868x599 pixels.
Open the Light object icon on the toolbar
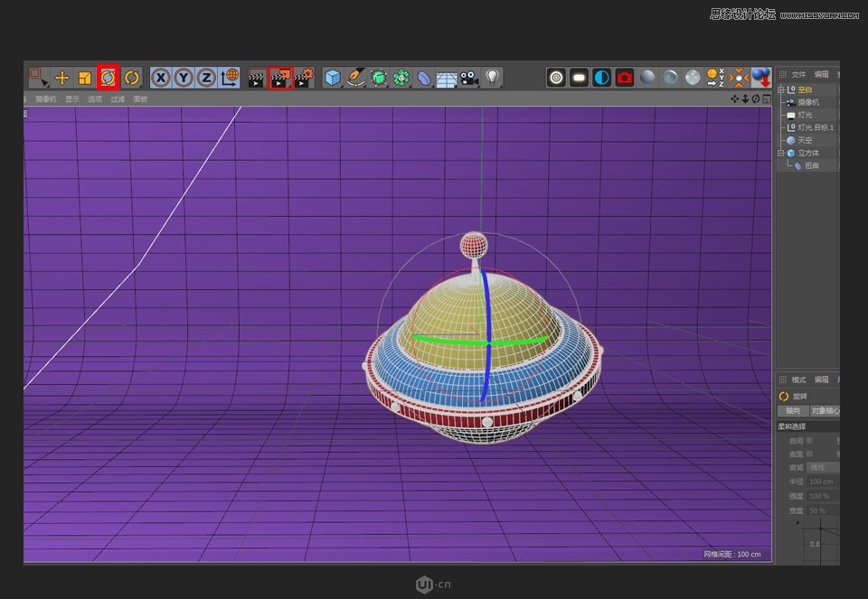491,78
